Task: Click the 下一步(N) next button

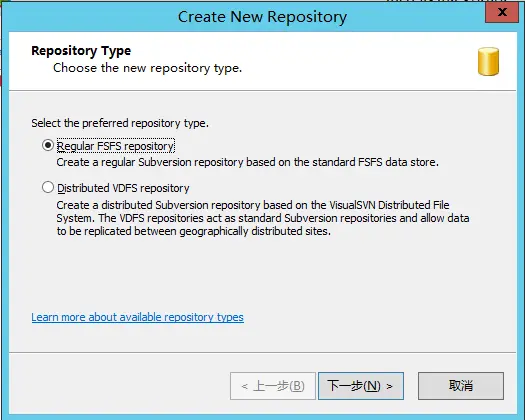Action: 361,386
